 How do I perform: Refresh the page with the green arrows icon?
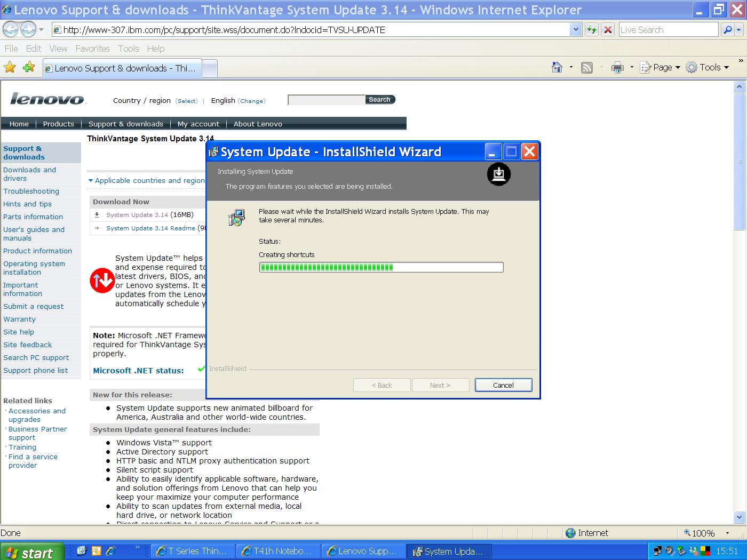pos(591,30)
